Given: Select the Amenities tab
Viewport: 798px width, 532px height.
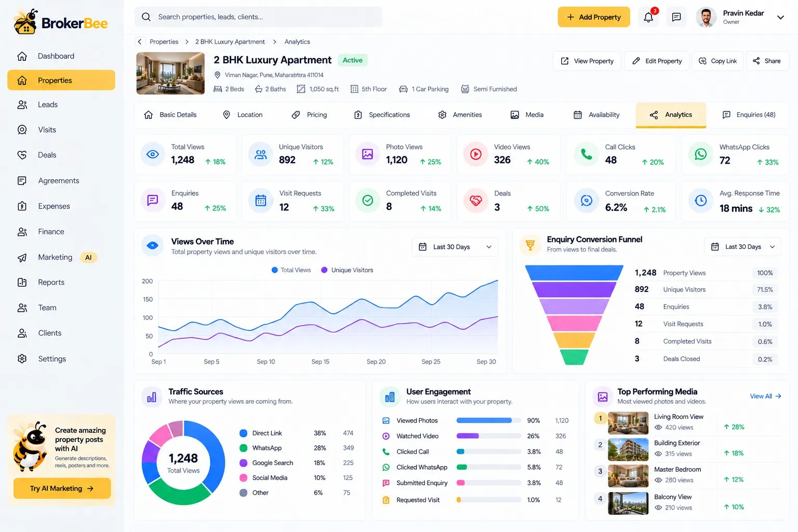Looking at the screenshot, I should pyautogui.click(x=460, y=115).
